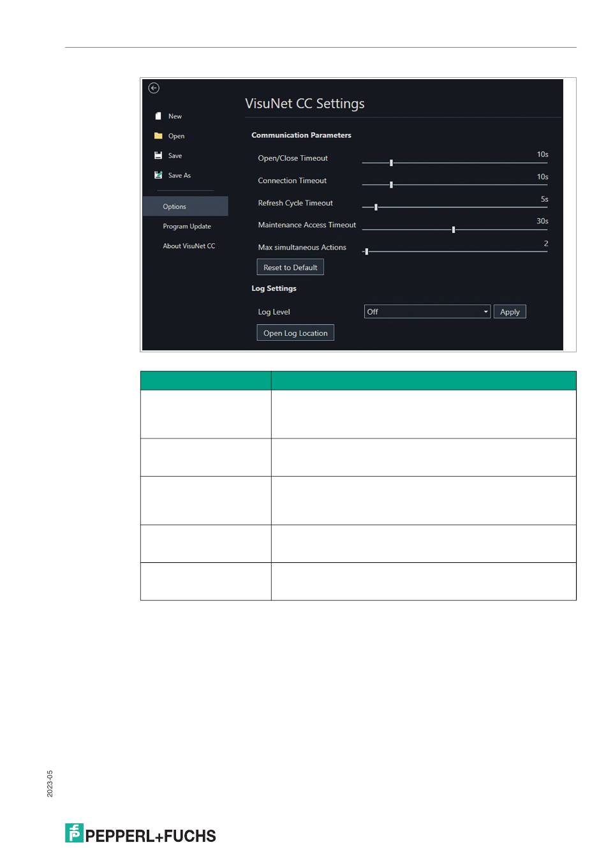Click the Save As disk icon
The image size is (606, 868).
158,175
